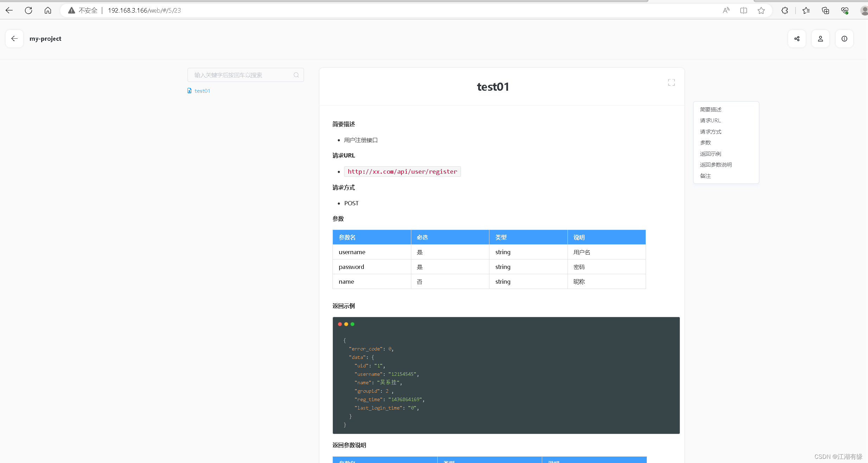Click the browser back arrow

pos(9,11)
